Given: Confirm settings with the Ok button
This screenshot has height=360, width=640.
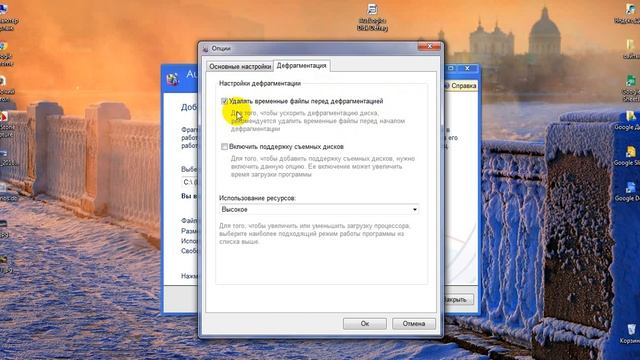Looking at the screenshot, I should click(x=364, y=324).
